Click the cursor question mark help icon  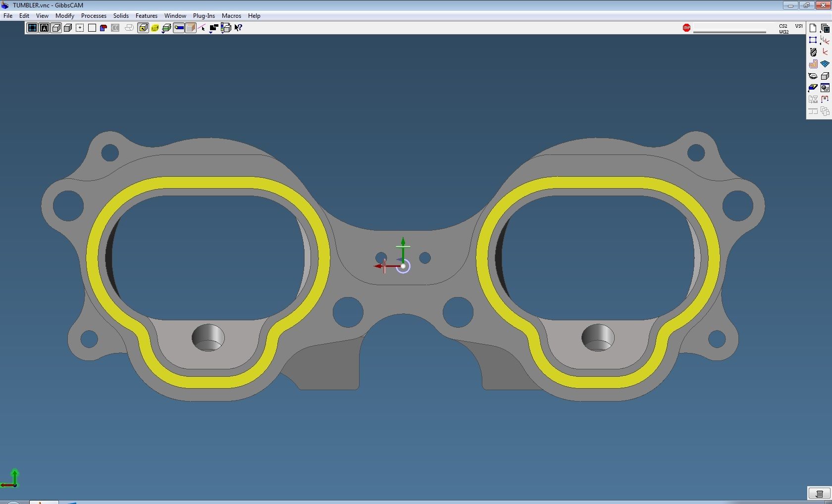click(238, 28)
